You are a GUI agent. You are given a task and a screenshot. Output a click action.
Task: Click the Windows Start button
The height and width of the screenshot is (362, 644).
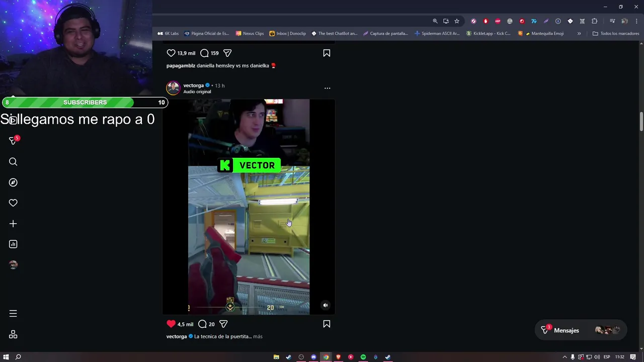tap(6, 357)
